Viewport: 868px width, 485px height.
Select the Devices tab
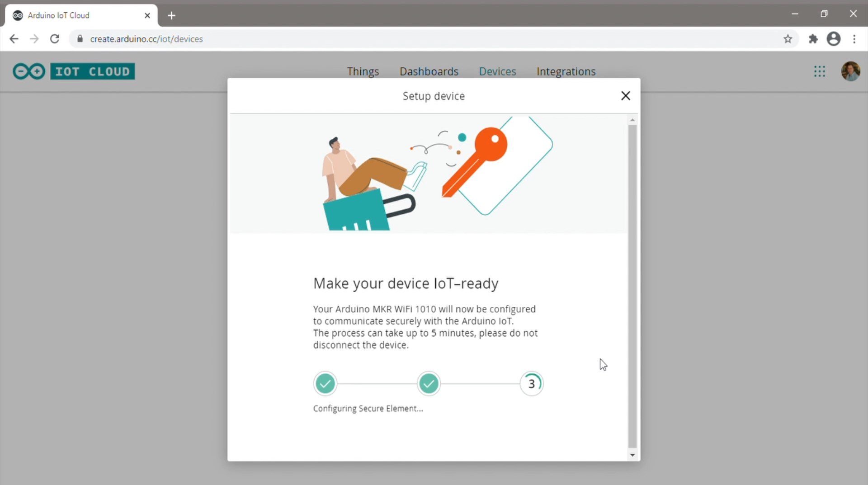[497, 71]
